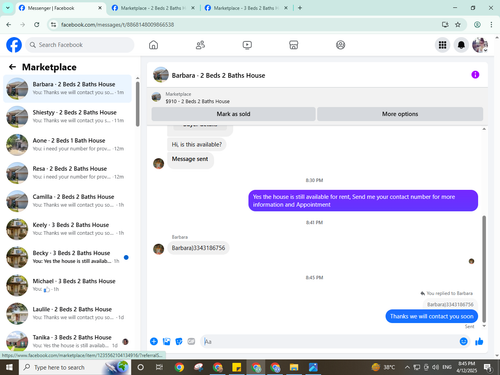Open Keely - 3 Beds 2 Baths House chat
Image resolution: width=500 pixels, height=375 pixels.
coord(67,229)
